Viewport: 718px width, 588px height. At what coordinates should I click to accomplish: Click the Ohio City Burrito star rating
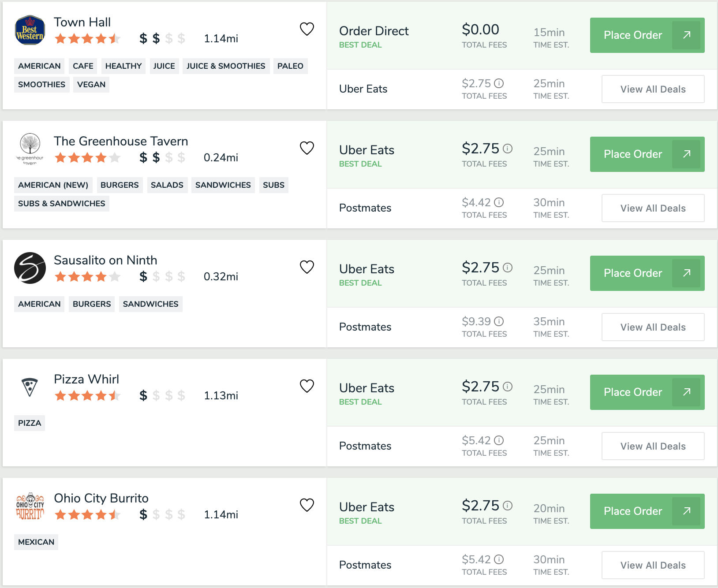coord(87,515)
